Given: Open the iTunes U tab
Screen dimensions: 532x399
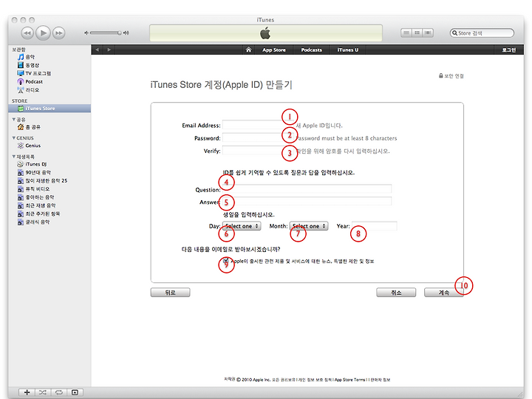Looking at the screenshot, I should click(348, 50).
